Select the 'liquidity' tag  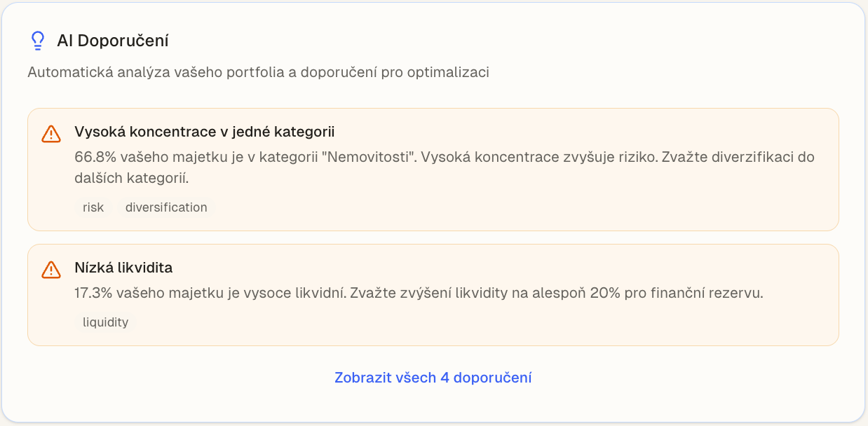[x=105, y=322]
